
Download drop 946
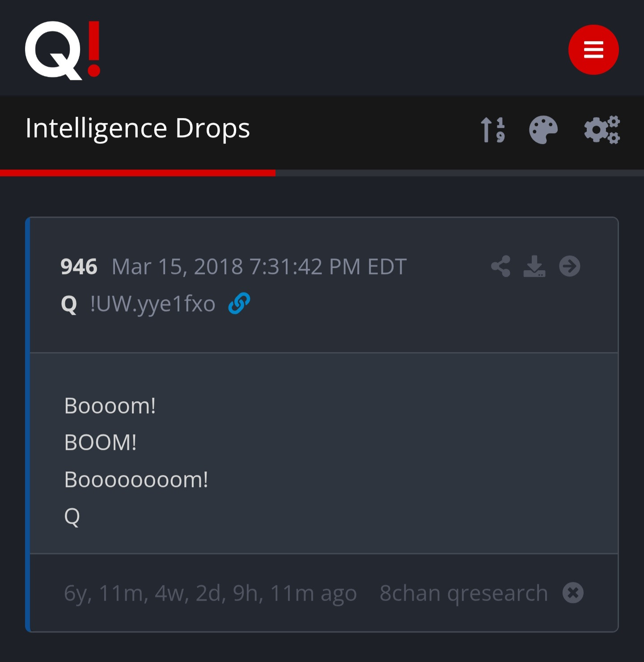(x=534, y=267)
